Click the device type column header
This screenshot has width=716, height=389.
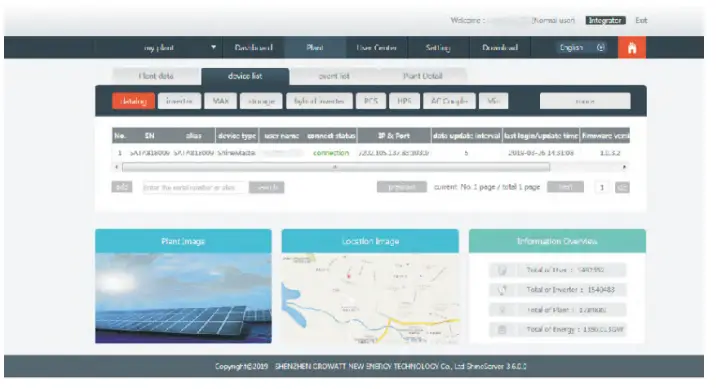pos(237,136)
